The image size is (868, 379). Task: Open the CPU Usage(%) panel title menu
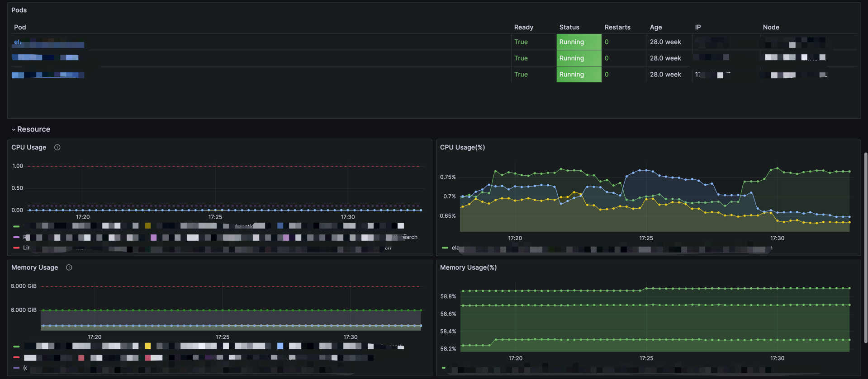click(462, 147)
